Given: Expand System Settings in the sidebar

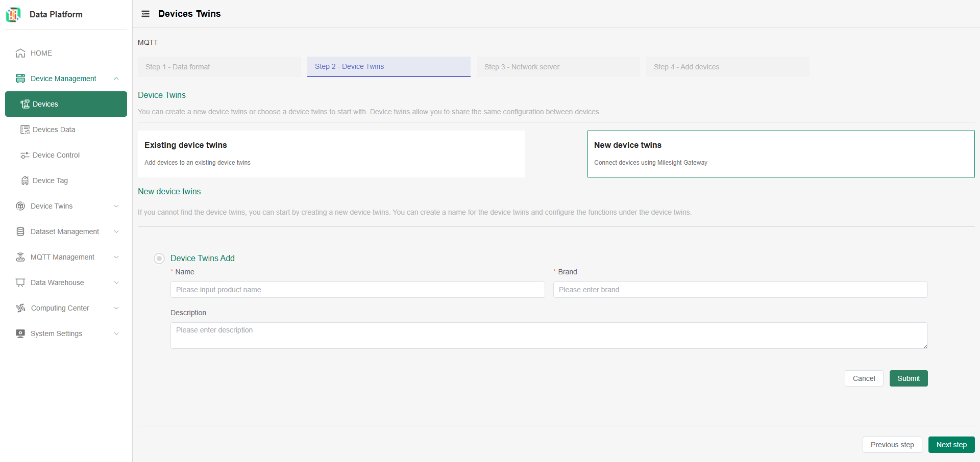Looking at the screenshot, I should click(x=117, y=333).
